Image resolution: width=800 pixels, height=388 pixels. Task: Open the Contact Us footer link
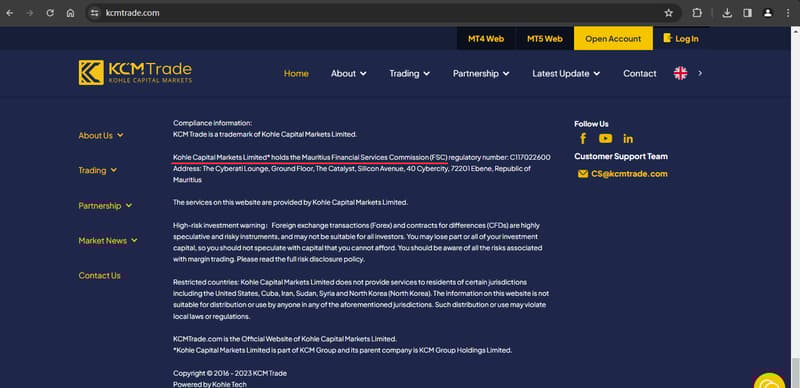(x=99, y=275)
